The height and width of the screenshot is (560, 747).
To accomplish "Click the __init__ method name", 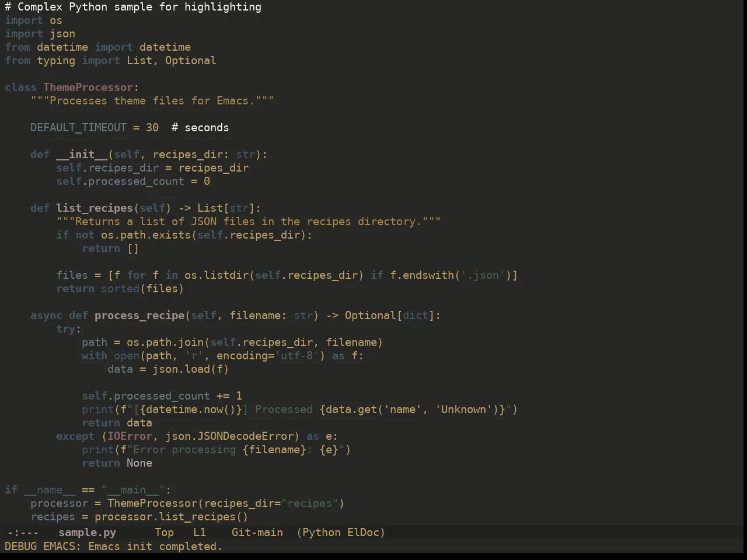I will (82, 155).
